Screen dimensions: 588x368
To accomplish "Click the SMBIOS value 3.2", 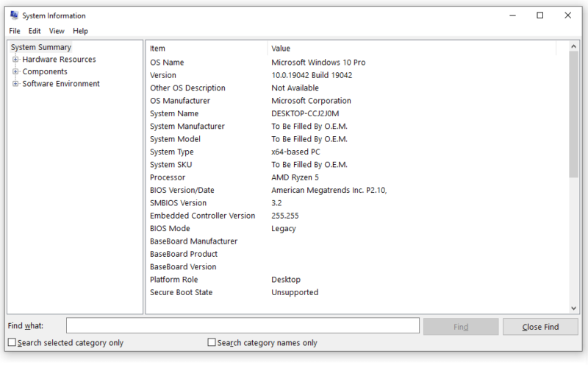I will [x=276, y=203].
